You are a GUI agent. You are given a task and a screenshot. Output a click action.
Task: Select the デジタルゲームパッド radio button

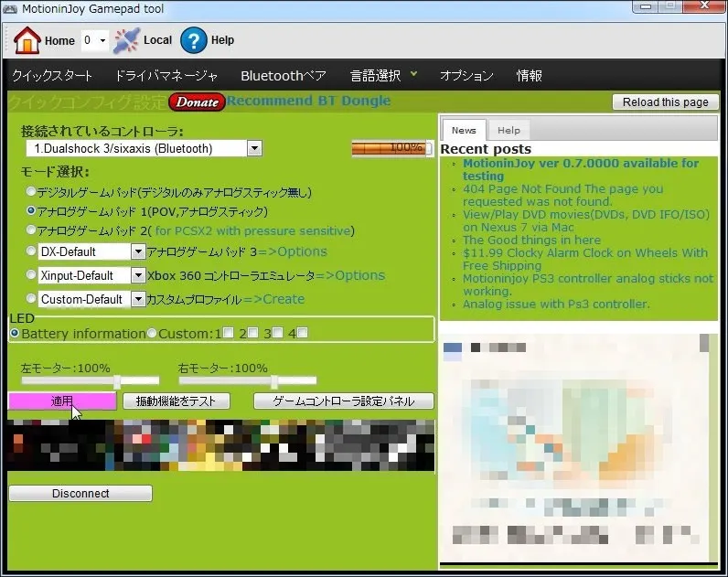[31, 191]
